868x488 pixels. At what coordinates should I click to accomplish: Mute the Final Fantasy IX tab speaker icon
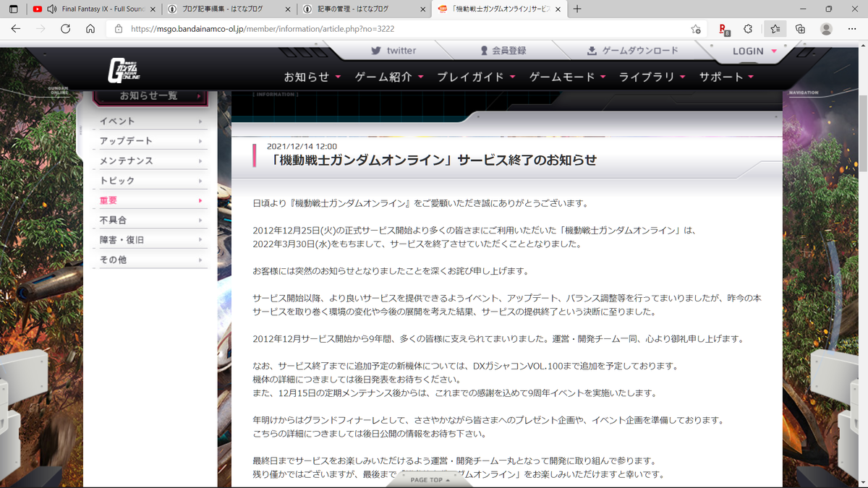(x=52, y=9)
